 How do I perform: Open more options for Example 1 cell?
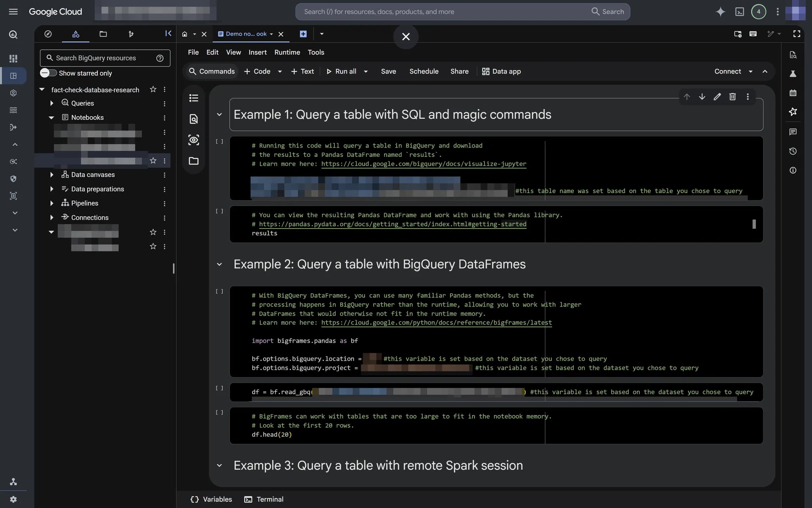[x=748, y=97]
